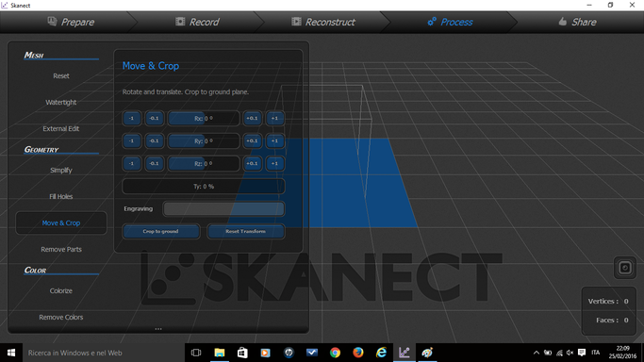The width and height of the screenshot is (644, 362).
Task: Click the ITA language indicator
Action: pyautogui.click(x=596, y=353)
